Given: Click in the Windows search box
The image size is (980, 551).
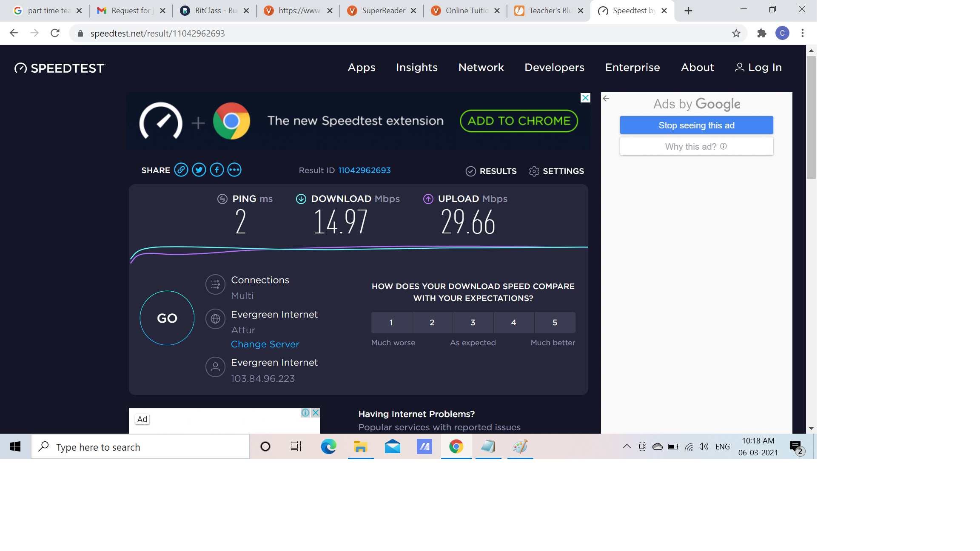Looking at the screenshot, I should 145,447.
